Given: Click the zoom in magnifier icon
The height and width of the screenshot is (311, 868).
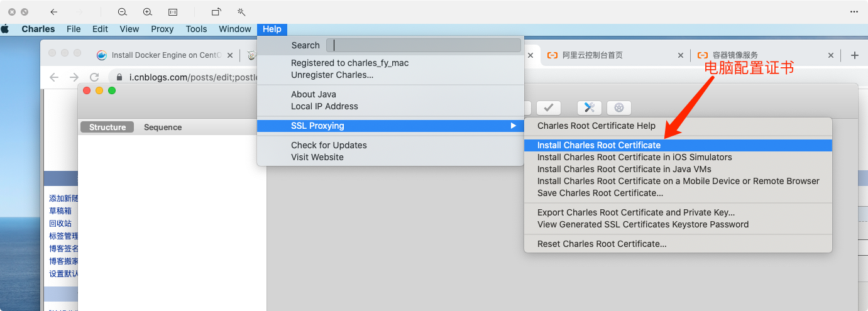Looking at the screenshot, I should coord(148,12).
